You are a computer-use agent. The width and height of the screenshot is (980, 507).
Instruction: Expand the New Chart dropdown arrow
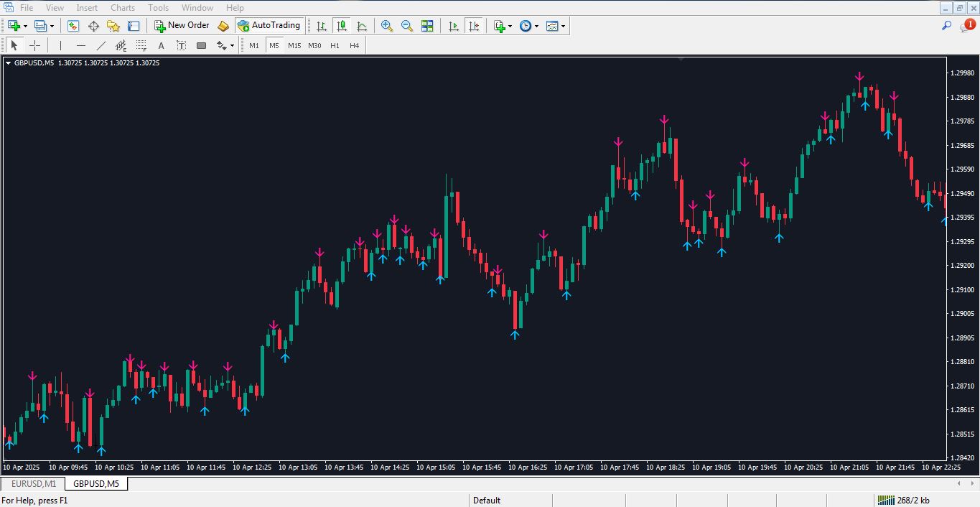pyautogui.click(x=26, y=26)
